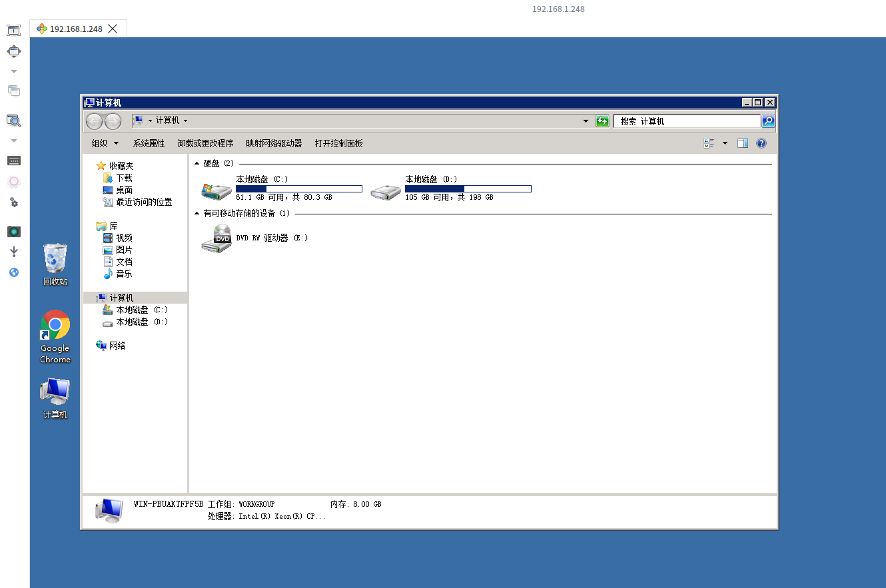Click the search 计算机 input field
This screenshot has height=588, width=886.
(687, 121)
